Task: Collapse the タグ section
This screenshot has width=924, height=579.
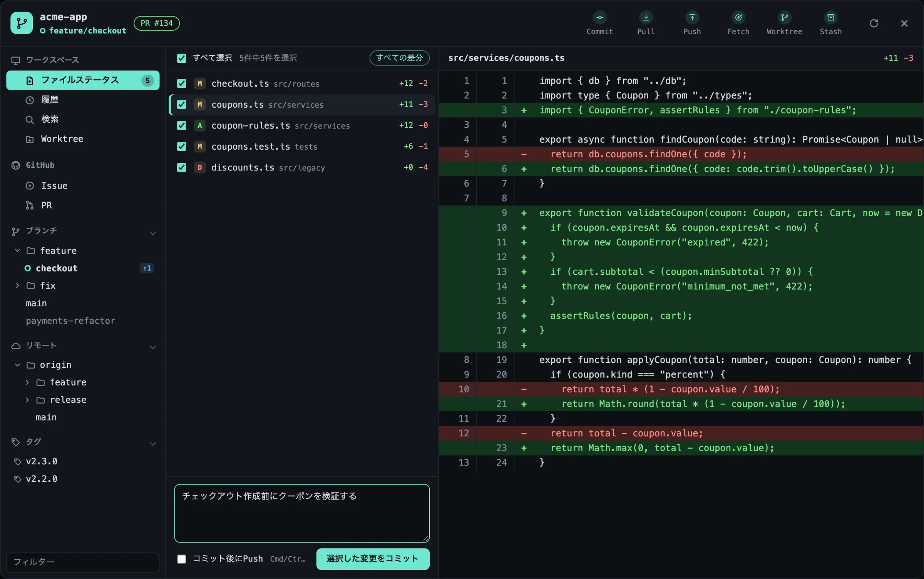Action: click(x=153, y=443)
